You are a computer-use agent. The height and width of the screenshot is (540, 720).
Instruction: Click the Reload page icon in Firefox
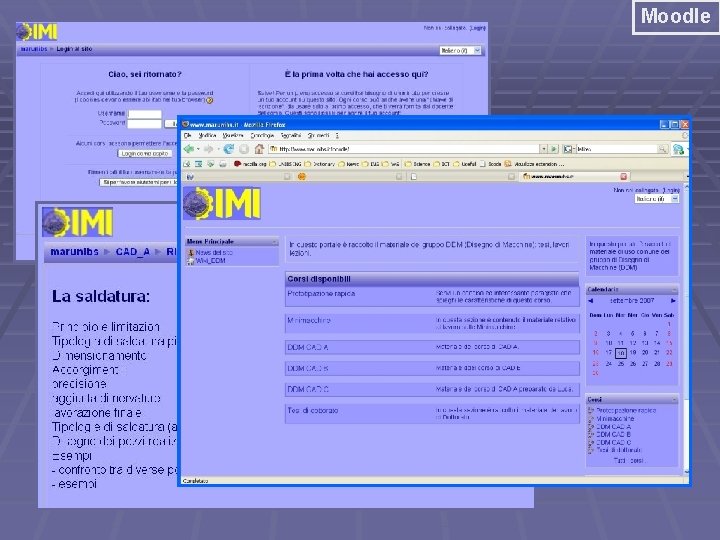[x=229, y=149]
